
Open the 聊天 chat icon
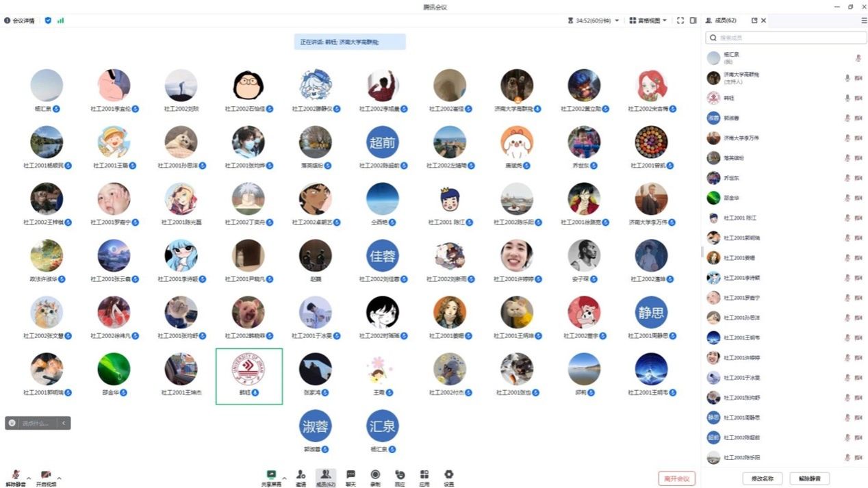pos(350,475)
